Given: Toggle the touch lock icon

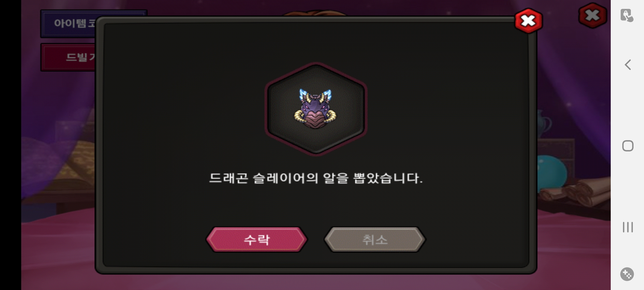Looking at the screenshot, I should click(x=627, y=15).
